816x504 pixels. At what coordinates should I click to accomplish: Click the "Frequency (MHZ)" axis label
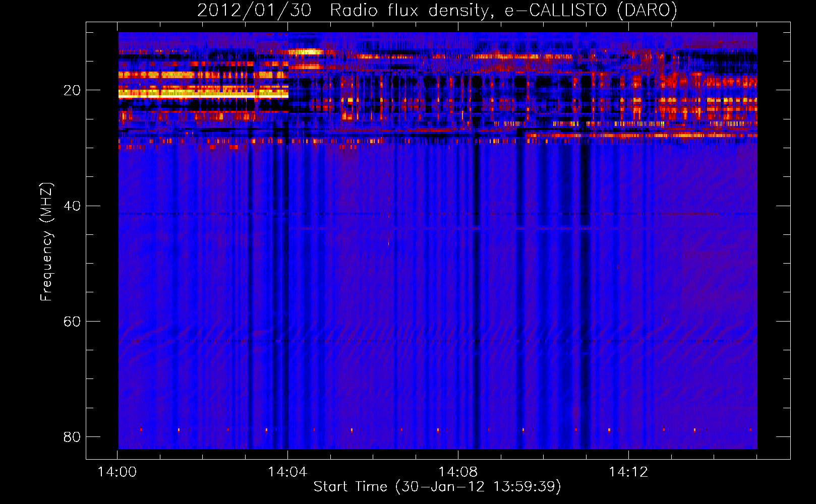point(46,242)
